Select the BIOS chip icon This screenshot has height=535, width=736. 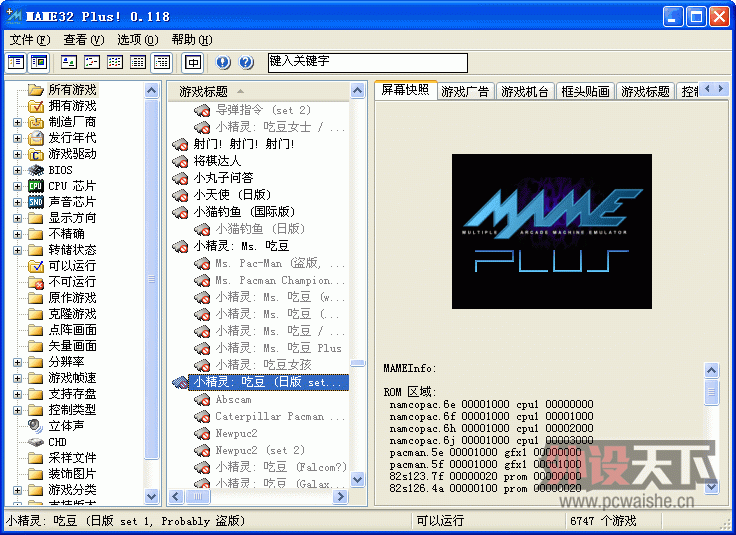pyautogui.click(x=36, y=170)
